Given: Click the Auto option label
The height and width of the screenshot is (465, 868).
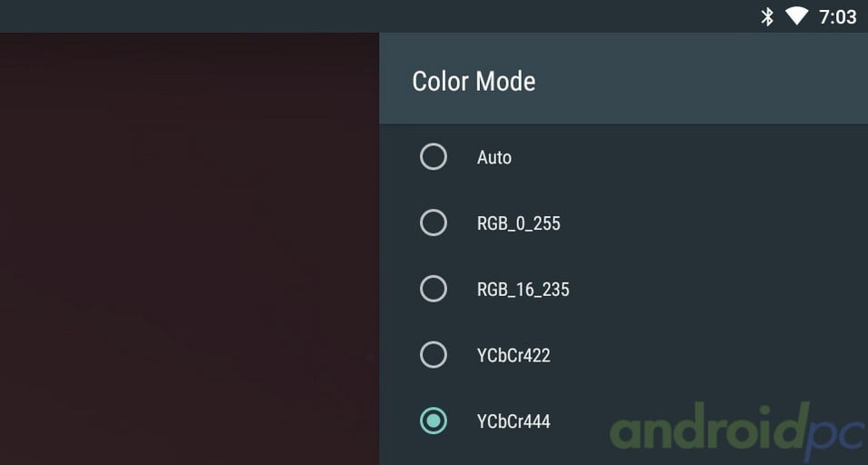Looking at the screenshot, I should pos(494,158).
